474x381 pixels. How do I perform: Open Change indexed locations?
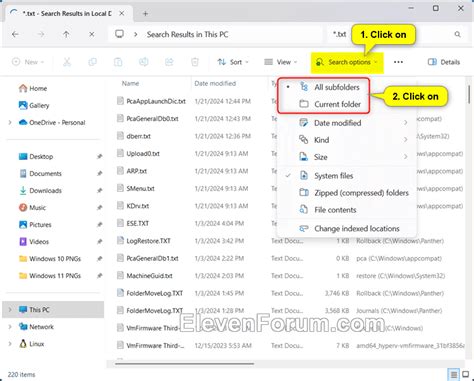(x=347, y=229)
